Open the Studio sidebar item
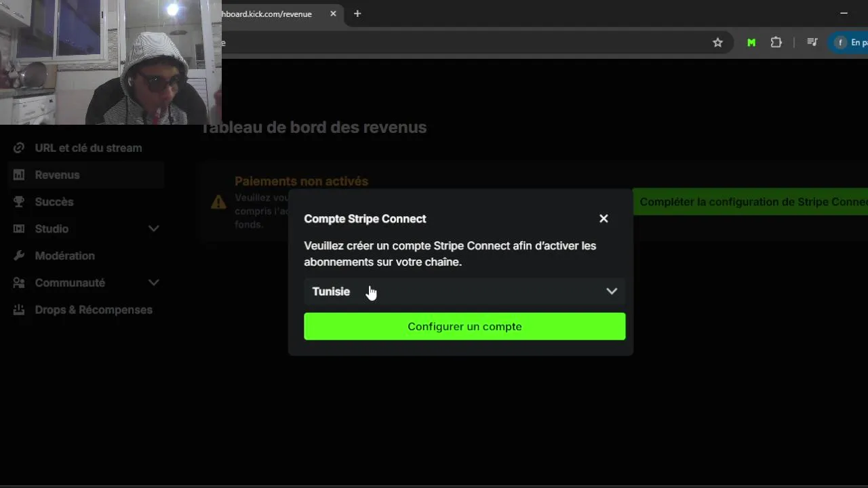This screenshot has width=868, height=488. pyautogui.click(x=52, y=229)
